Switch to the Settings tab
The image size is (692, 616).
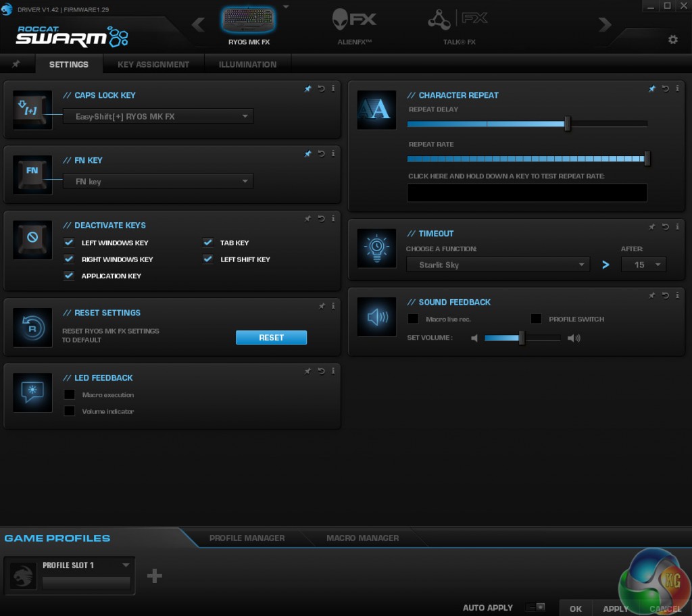point(69,64)
